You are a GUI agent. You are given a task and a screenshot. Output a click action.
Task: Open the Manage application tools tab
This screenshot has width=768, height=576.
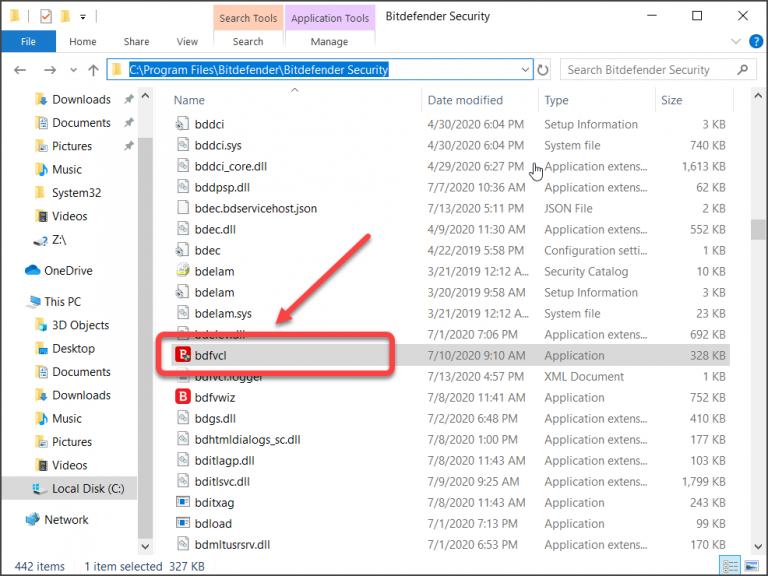pyautogui.click(x=329, y=41)
